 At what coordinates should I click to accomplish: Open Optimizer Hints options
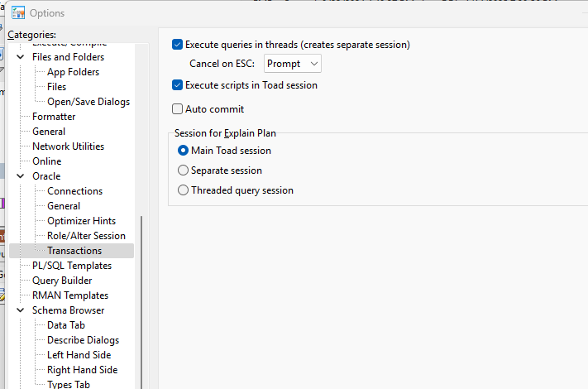tap(81, 221)
